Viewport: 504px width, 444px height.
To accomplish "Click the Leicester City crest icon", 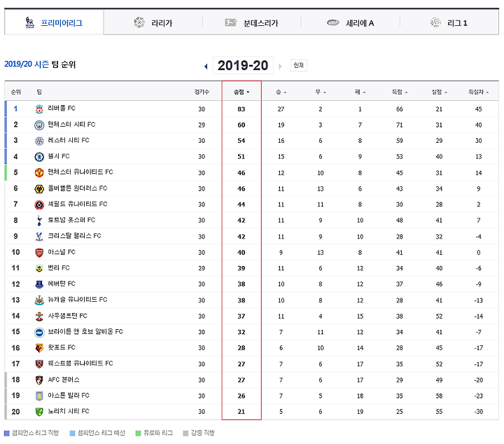I will tap(39, 141).
